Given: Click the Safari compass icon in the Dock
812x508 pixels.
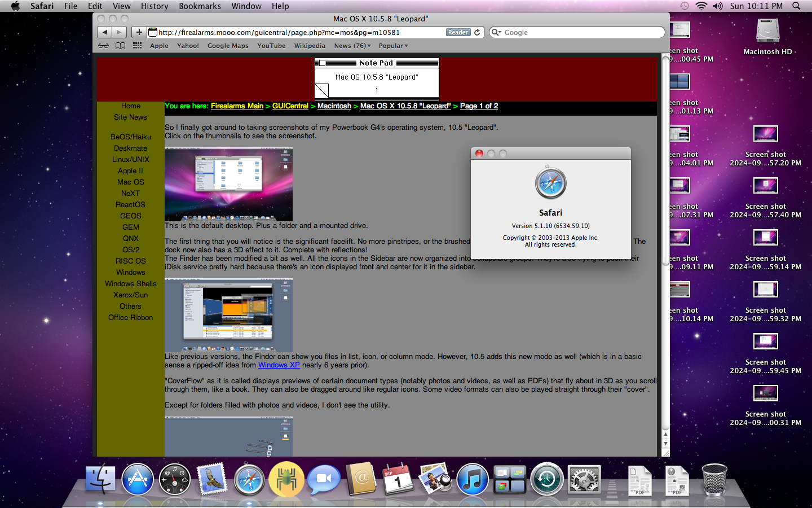Looking at the screenshot, I should coord(249,479).
